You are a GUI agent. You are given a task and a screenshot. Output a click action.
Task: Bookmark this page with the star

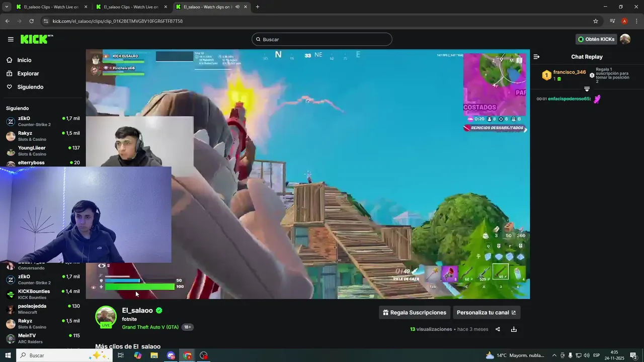(x=596, y=21)
